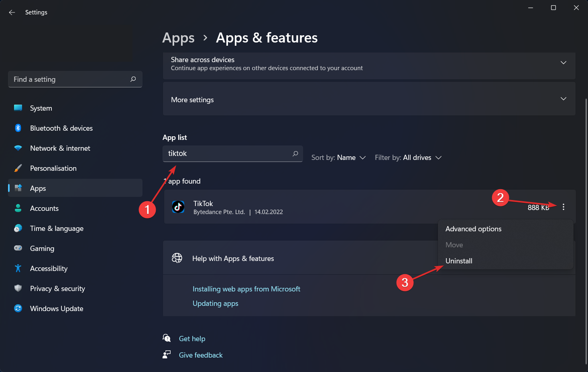Viewport: 588px width, 372px height.
Task: Click the Windows Update sync icon
Action: tap(18, 308)
